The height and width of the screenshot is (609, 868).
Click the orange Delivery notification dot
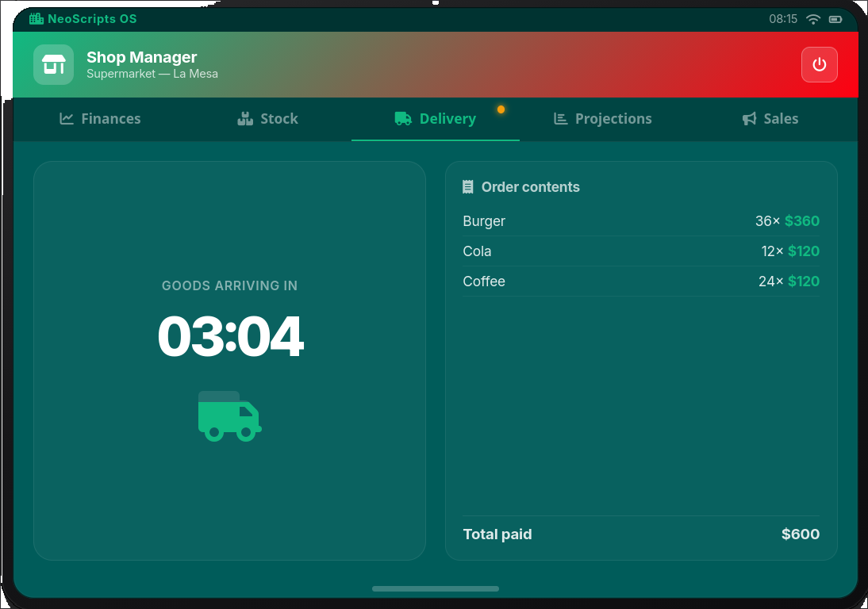pyautogui.click(x=501, y=109)
